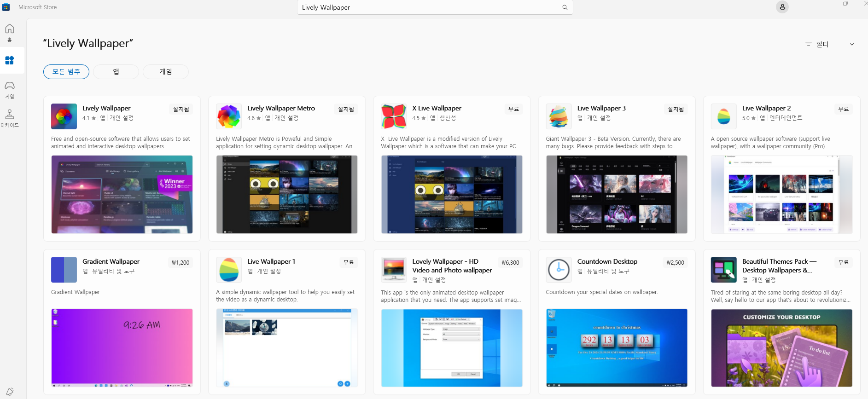Screen dimensions: 868x399
Task: Click the search magnifier icon
Action: click(x=565, y=7)
